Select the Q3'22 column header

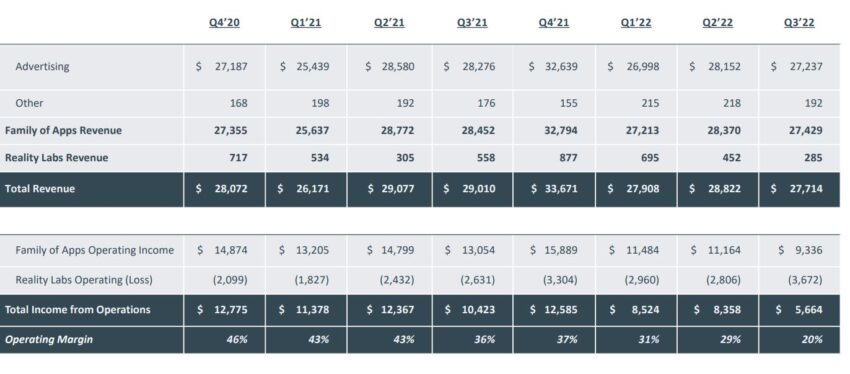tap(799, 23)
